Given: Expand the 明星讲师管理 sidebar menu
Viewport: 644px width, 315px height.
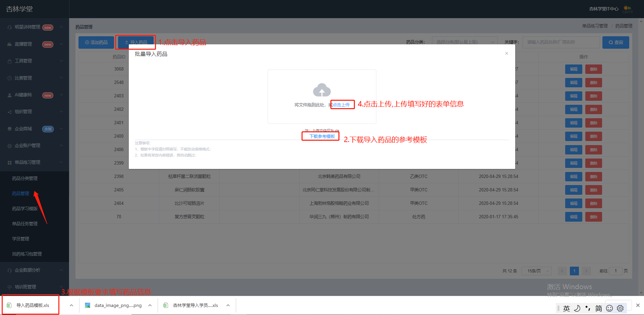Looking at the screenshot, I should tap(35, 27).
